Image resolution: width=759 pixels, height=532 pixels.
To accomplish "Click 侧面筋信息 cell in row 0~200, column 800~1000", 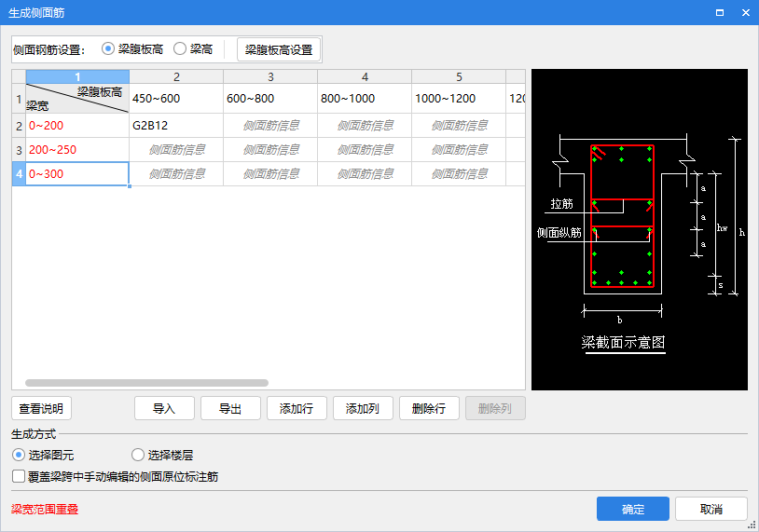I will [x=365, y=126].
